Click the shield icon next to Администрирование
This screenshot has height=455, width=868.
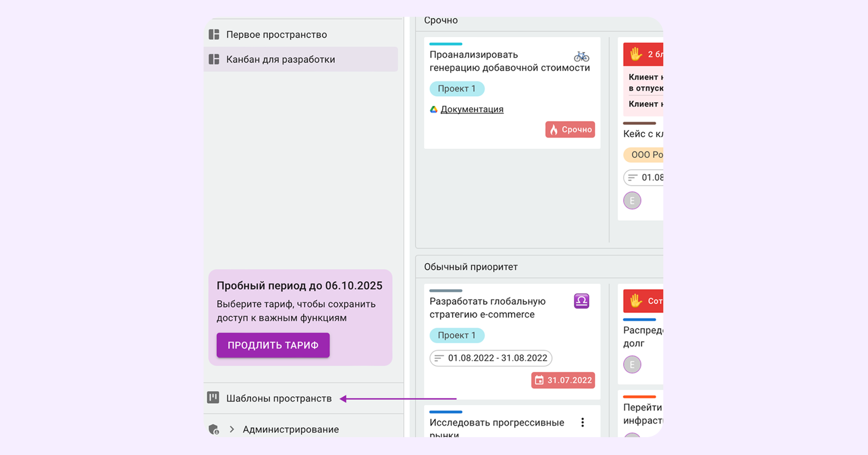(x=213, y=429)
